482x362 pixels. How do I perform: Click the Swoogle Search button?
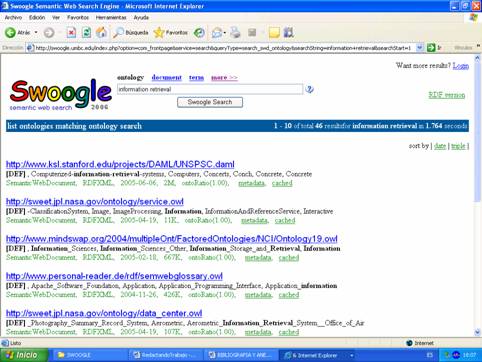pyautogui.click(x=210, y=102)
